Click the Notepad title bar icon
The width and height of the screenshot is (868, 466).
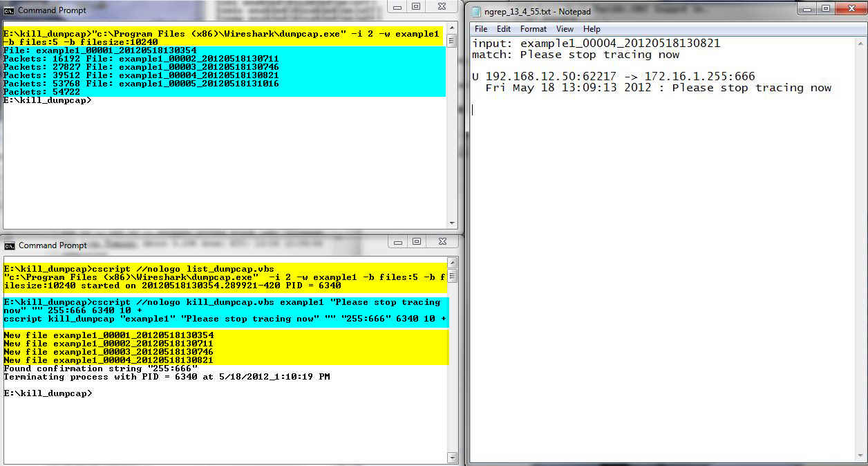coord(478,12)
